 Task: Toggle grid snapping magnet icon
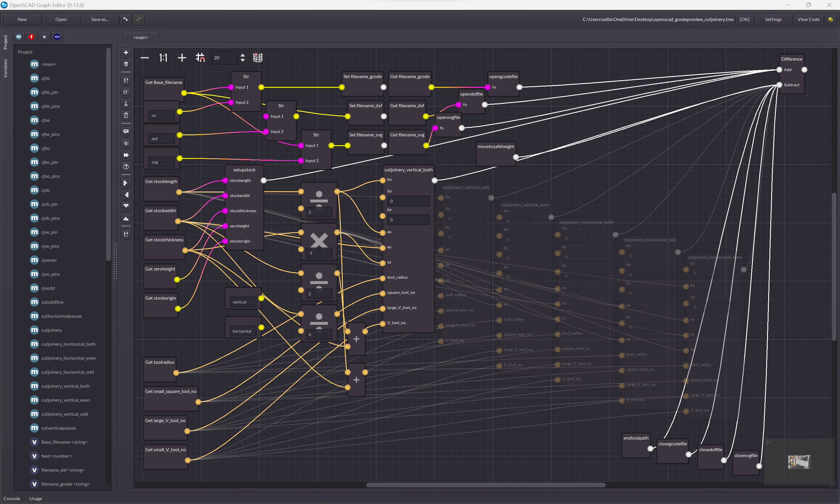(200, 58)
